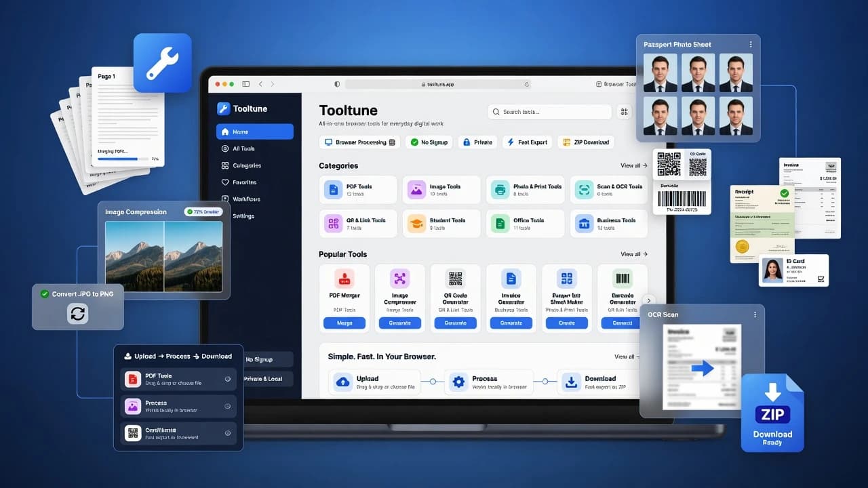Click the Merging PDF progress bar
Viewport: 868px width, 488px height.
pyautogui.click(x=122, y=159)
